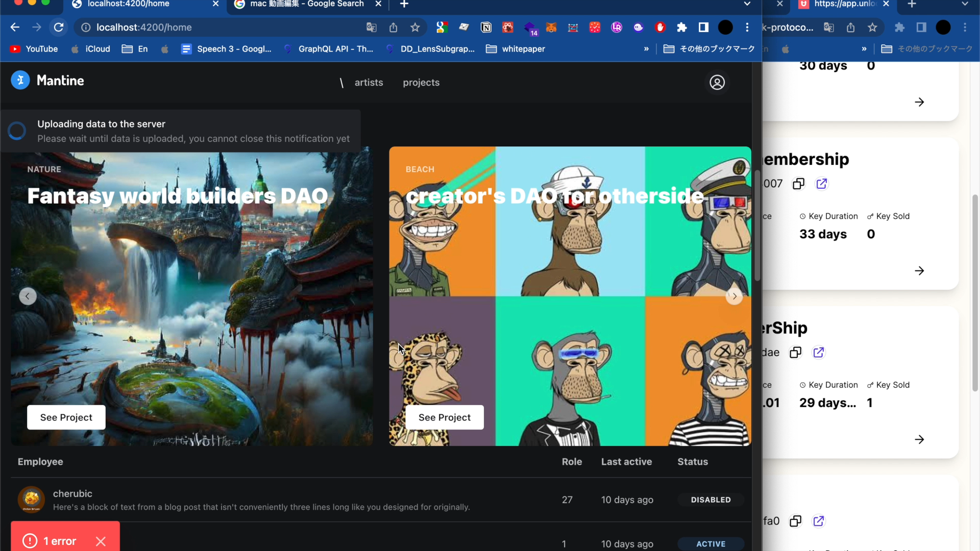
Task: Go back using the browser back arrow
Action: [x=15, y=27]
